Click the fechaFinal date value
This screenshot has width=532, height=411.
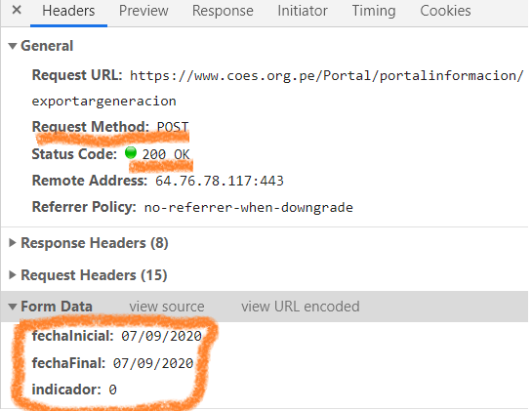153,363
